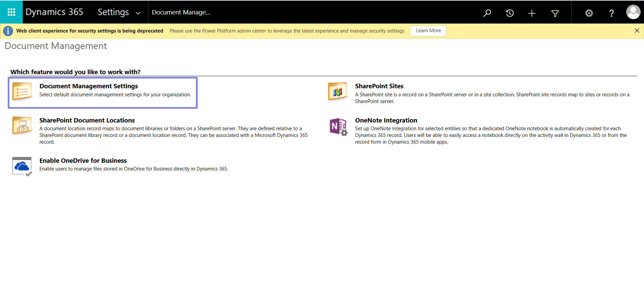Viewport: 644px width, 294px height.
Task: Open the app launcher waffle icon
Action: pyautogui.click(x=11, y=12)
